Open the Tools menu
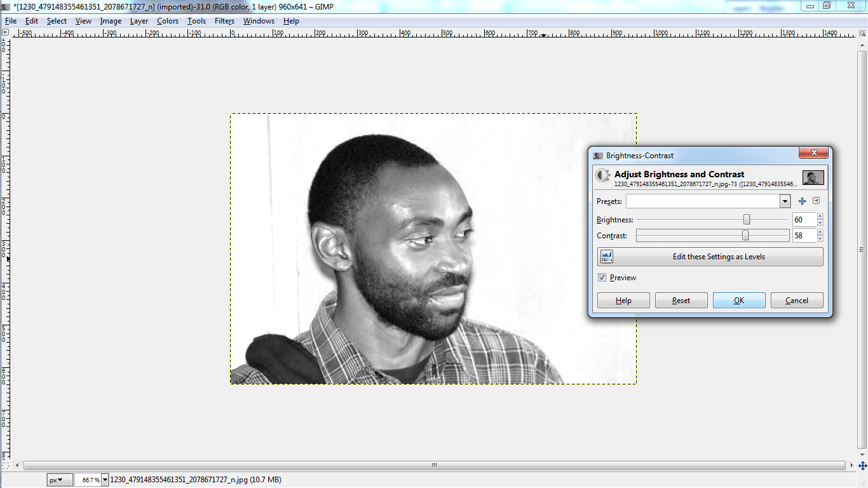Image resolution: width=868 pixels, height=488 pixels. [x=196, y=21]
